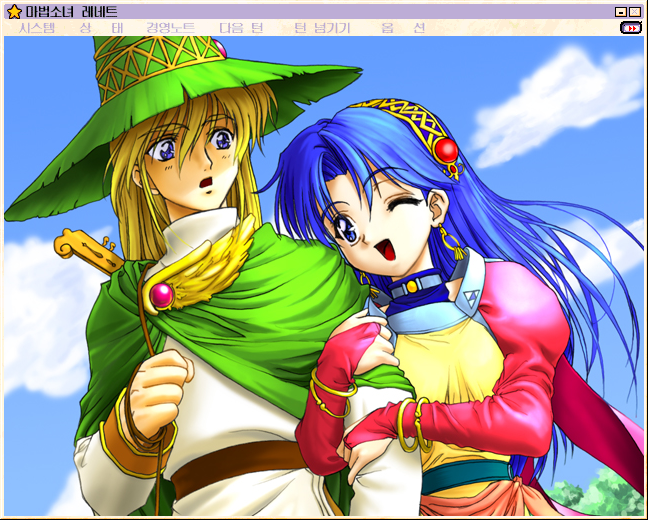The height and width of the screenshot is (520, 648).
Task: Click the star icon in title bar
Action: [x=14, y=12]
